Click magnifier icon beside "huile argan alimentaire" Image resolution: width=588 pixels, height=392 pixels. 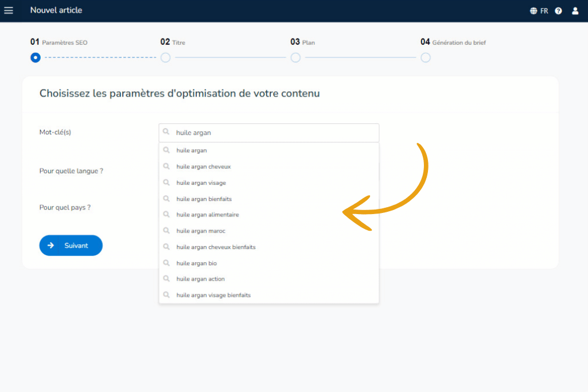click(x=166, y=215)
